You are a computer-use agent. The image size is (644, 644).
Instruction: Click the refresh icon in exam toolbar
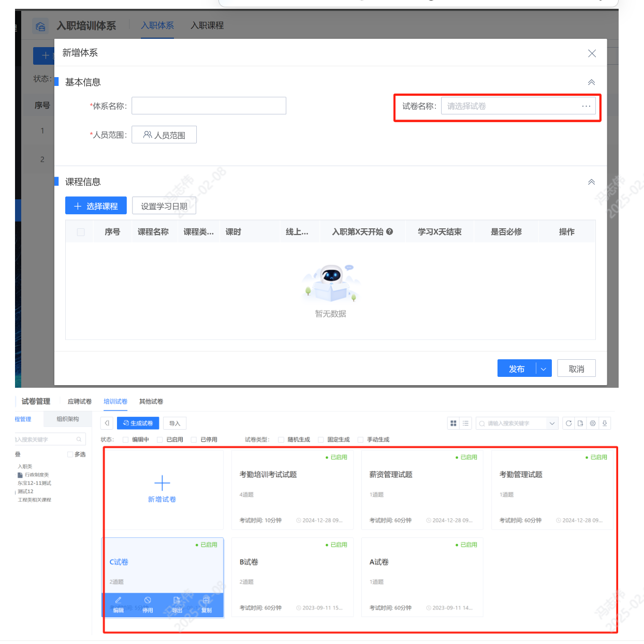click(568, 423)
